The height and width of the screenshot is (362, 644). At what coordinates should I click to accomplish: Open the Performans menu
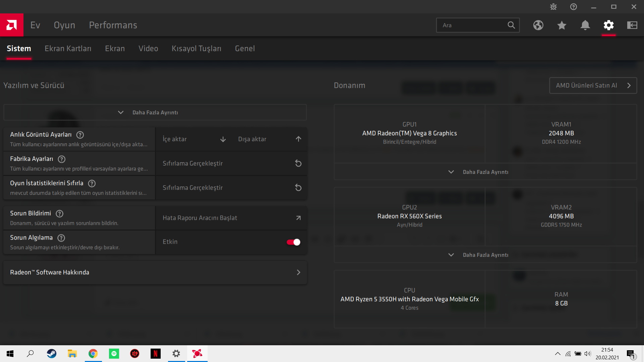coord(113,25)
